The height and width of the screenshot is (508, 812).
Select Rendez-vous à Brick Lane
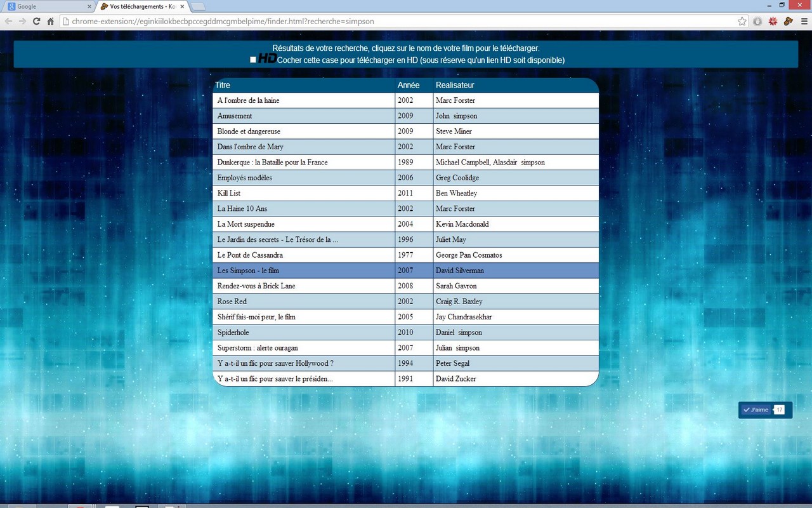(x=256, y=286)
